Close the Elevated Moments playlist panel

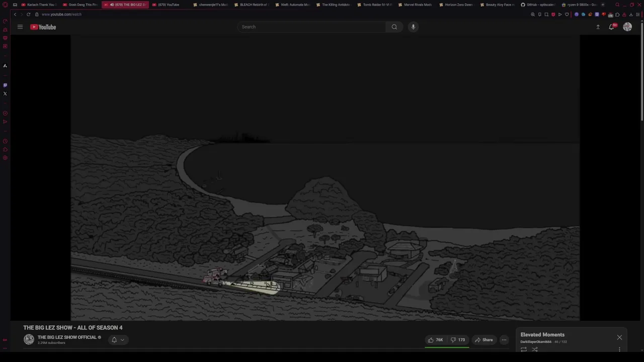[x=619, y=337]
